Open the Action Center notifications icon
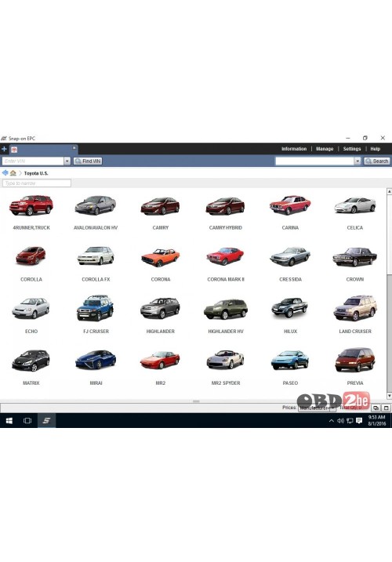 point(359,421)
